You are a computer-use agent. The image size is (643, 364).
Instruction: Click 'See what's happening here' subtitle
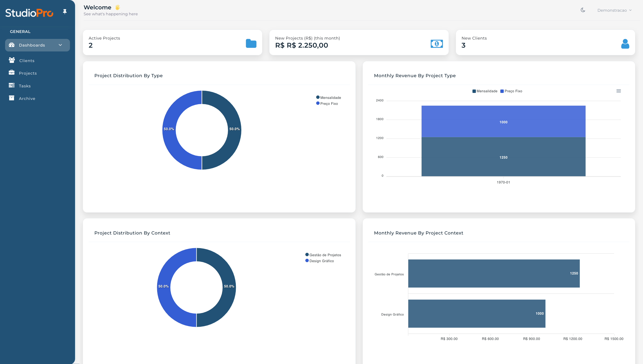point(111,14)
